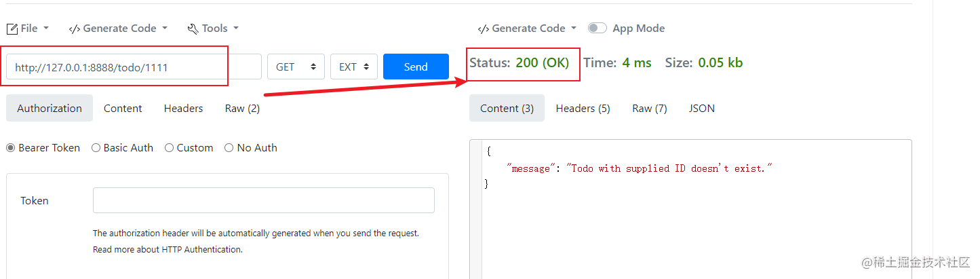This screenshot has height=279, width=980.
Task: Open the request Headers tab
Action: coord(183,109)
